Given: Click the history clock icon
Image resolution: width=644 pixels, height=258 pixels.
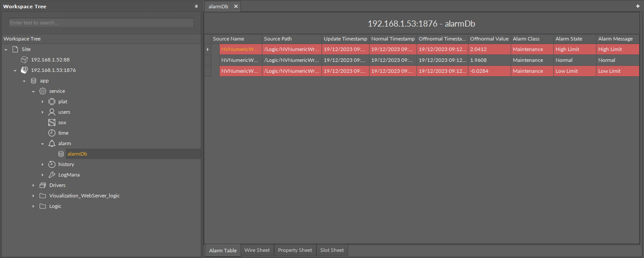Looking at the screenshot, I should coord(51,164).
